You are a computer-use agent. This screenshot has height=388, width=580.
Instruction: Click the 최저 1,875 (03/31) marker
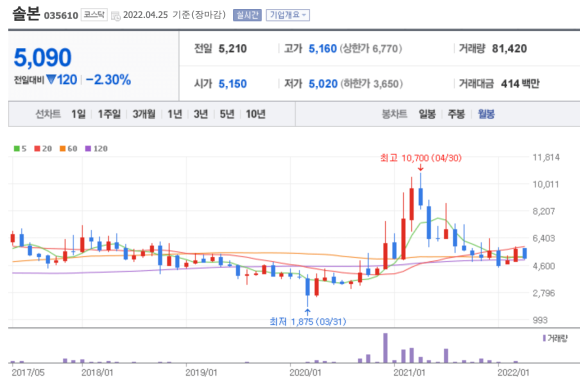click(x=308, y=321)
